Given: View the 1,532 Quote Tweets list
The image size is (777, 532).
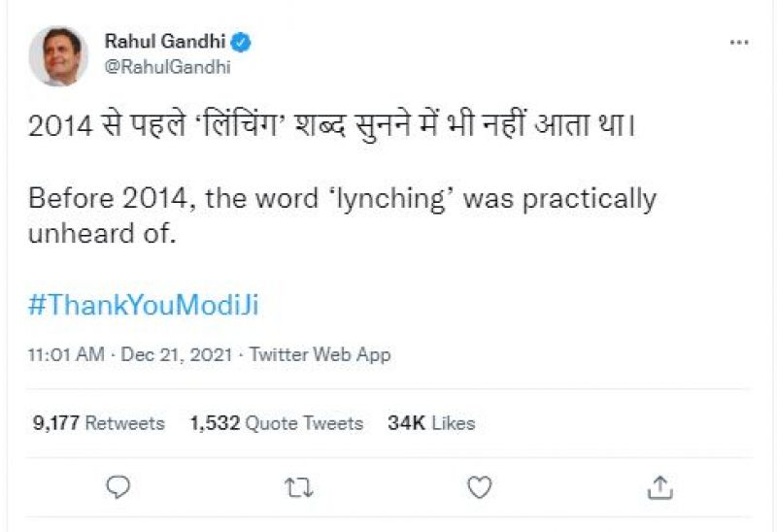Looking at the screenshot, I should (x=276, y=423).
